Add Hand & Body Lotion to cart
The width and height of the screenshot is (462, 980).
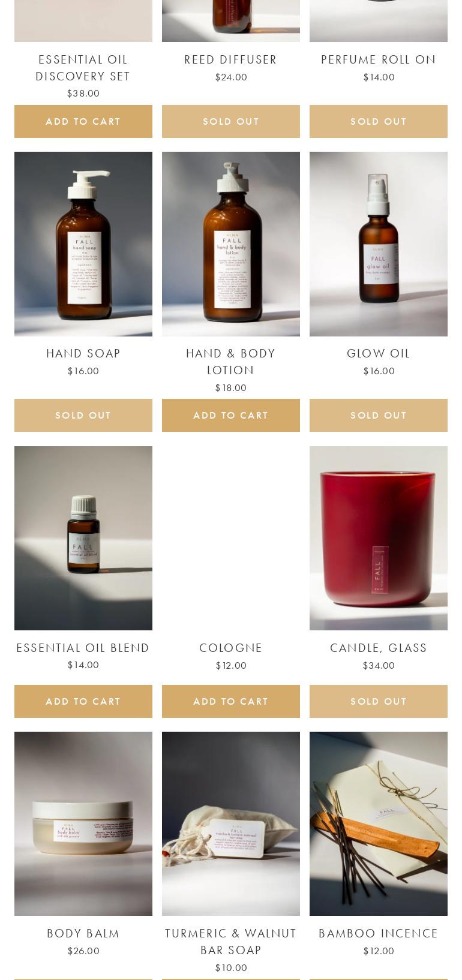coord(231,415)
